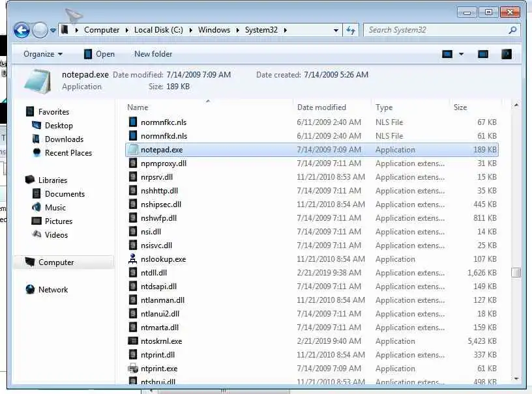Toggle the preview pane icon
This screenshot has height=394, width=532.
(x=483, y=54)
